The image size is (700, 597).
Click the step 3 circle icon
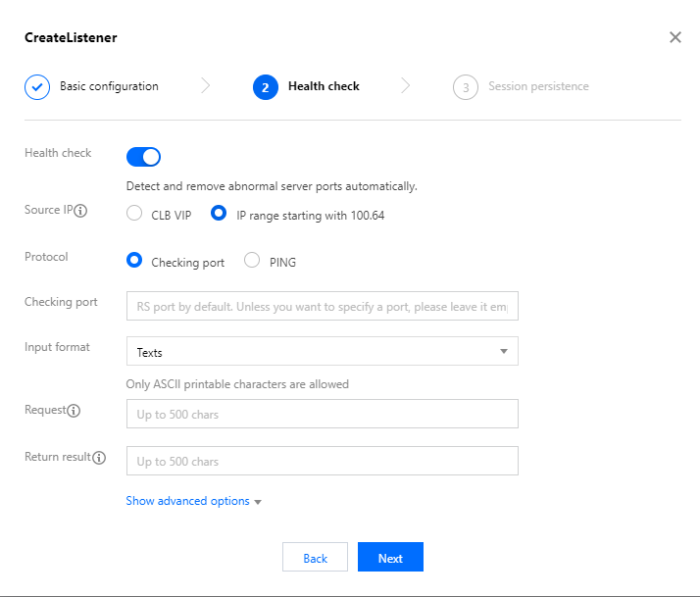coord(465,87)
